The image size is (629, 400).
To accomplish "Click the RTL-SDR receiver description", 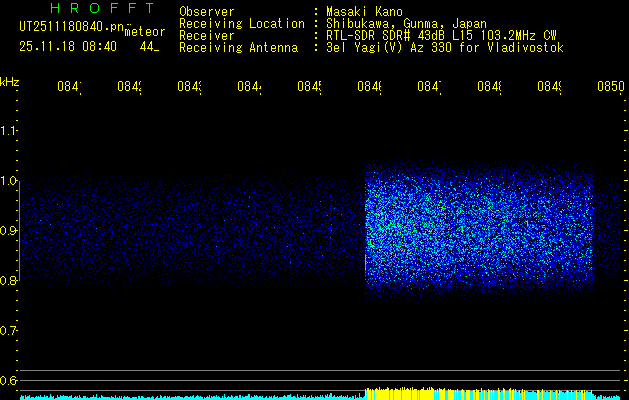I will pos(434,35).
